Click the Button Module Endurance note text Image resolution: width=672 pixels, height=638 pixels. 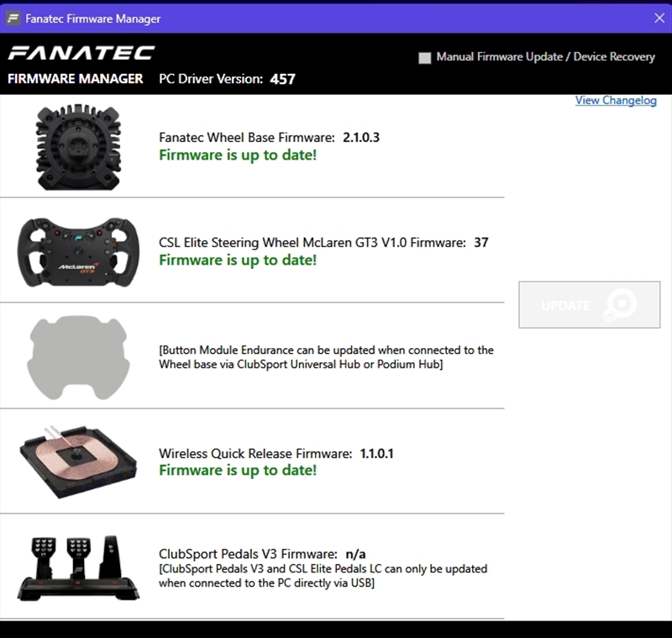(x=326, y=357)
